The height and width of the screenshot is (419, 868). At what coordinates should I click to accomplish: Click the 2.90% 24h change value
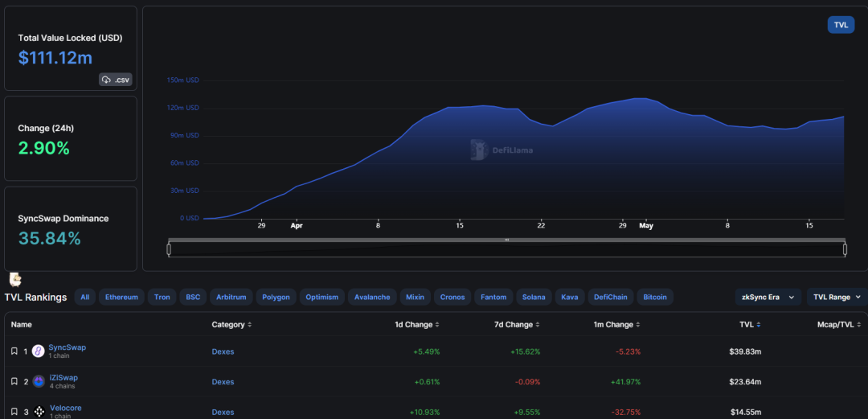click(43, 148)
